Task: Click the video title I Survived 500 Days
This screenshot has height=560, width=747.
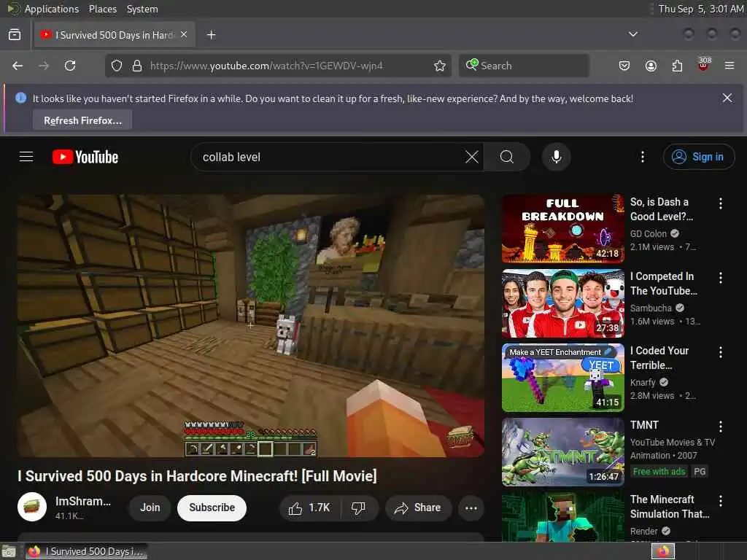Action: [x=197, y=475]
